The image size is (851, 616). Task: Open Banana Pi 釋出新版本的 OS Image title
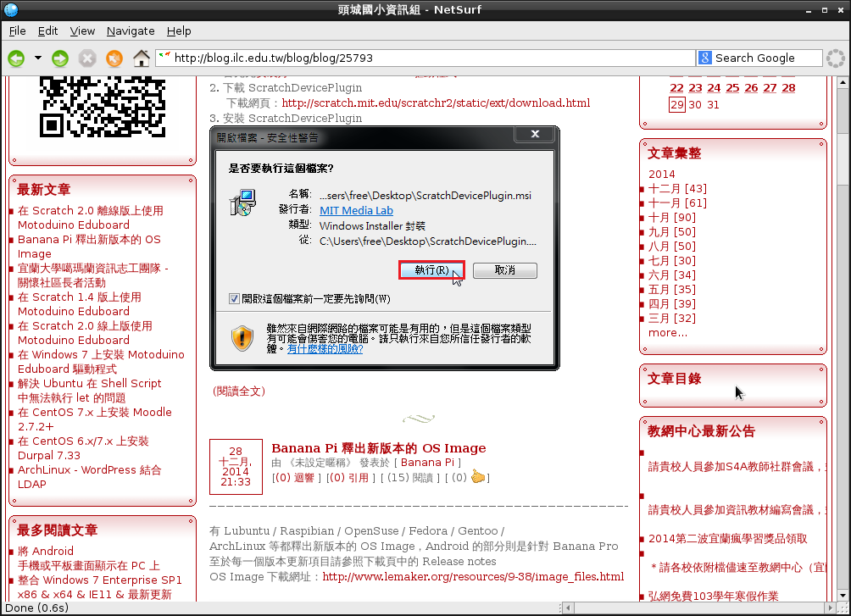(379, 447)
